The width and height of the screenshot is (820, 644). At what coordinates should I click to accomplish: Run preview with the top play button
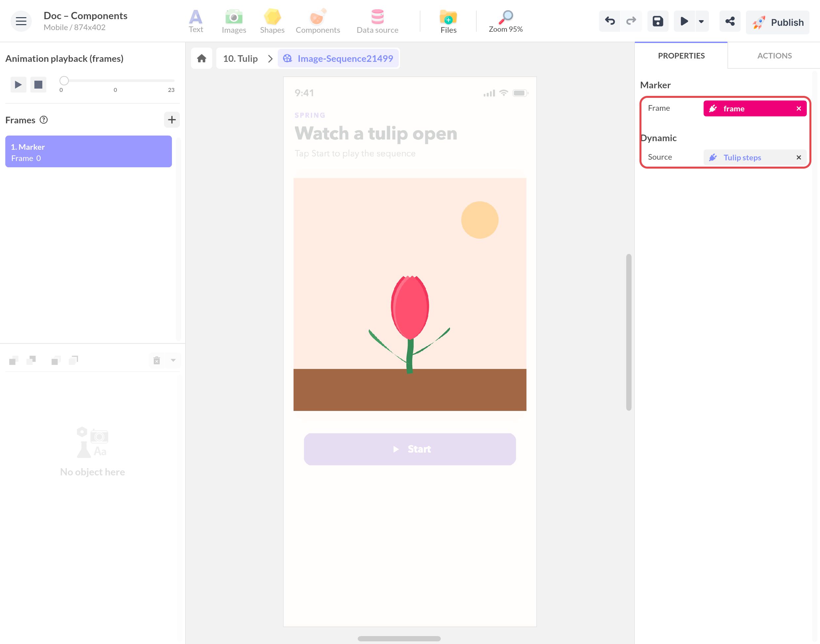684,21
